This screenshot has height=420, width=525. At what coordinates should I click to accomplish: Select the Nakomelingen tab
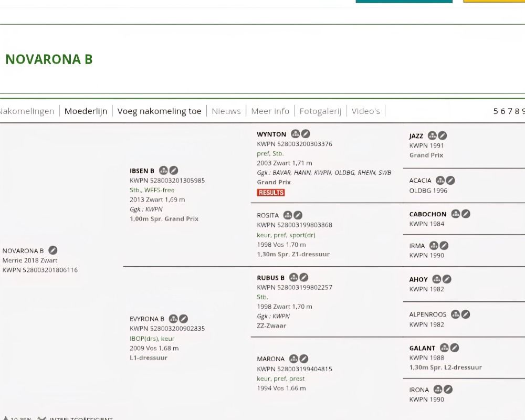click(x=27, y=111)
